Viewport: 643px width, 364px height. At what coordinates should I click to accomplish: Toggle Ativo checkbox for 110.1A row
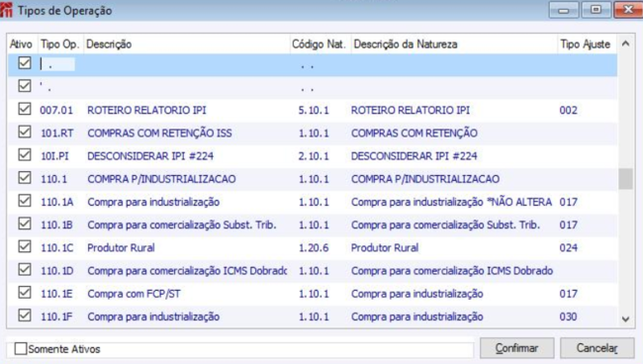click(x=25, y=201)
